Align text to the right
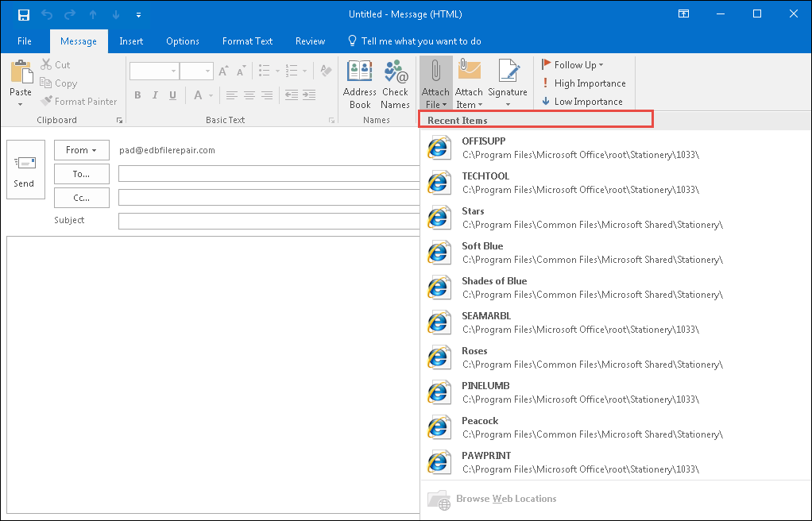Viewport: 812px width, 521px height. 267,95
